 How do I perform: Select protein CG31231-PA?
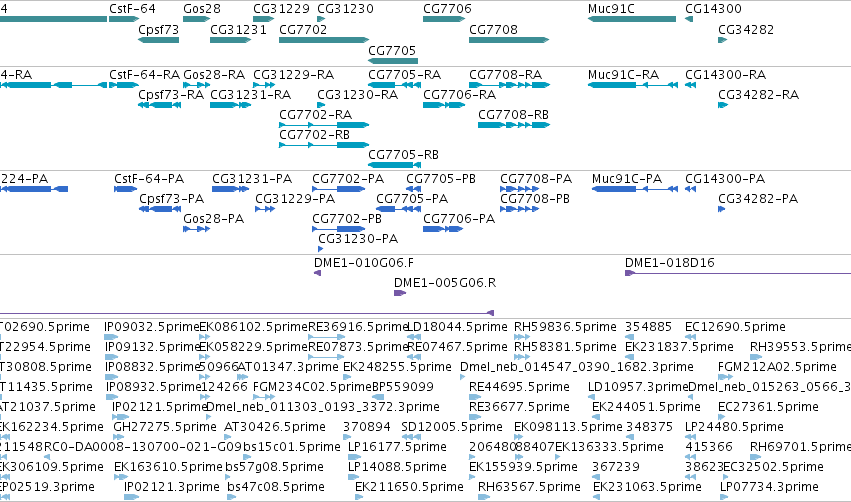(230, 189)
